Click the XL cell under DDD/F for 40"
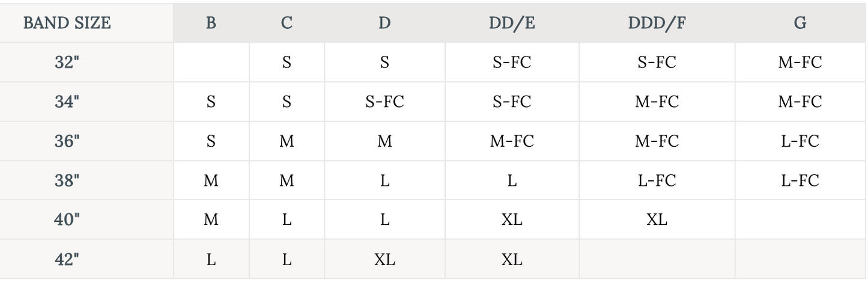This screenshot has height=285, width=868. click(x=657, y=220)
